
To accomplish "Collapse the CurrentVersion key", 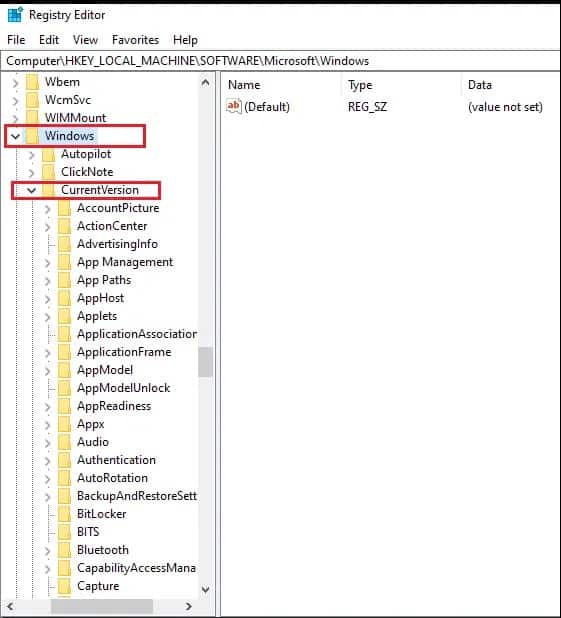I will click(32, 190).
